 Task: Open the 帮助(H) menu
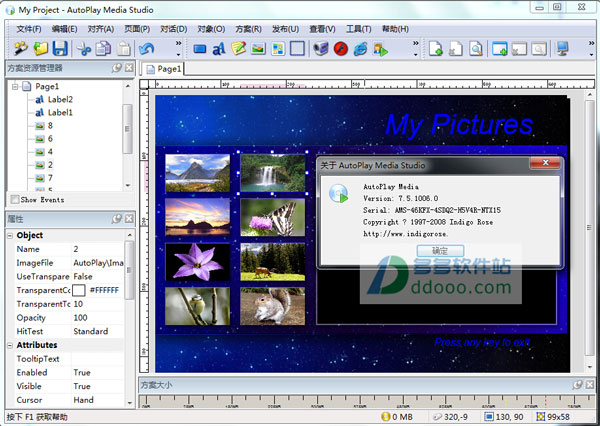click(395, 29)
